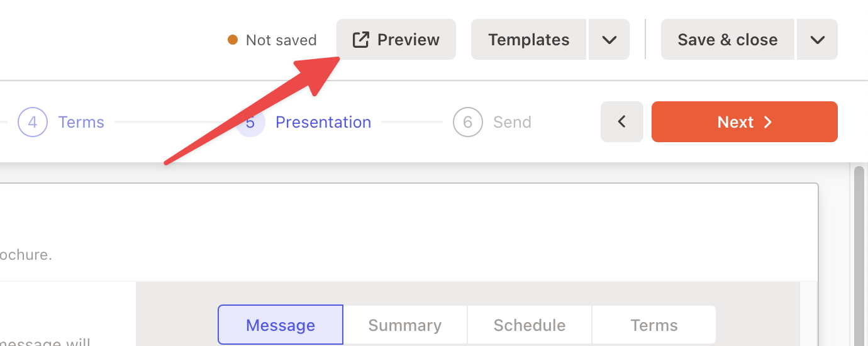
Task: Select the step 4 circle icon
Action: [33, 122]
